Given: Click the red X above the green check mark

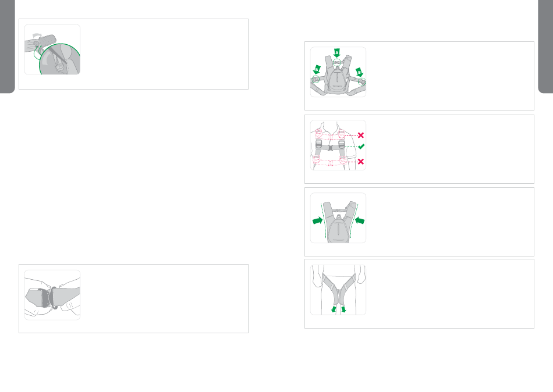Looking at the screenshot, I should tap(361, 135).
